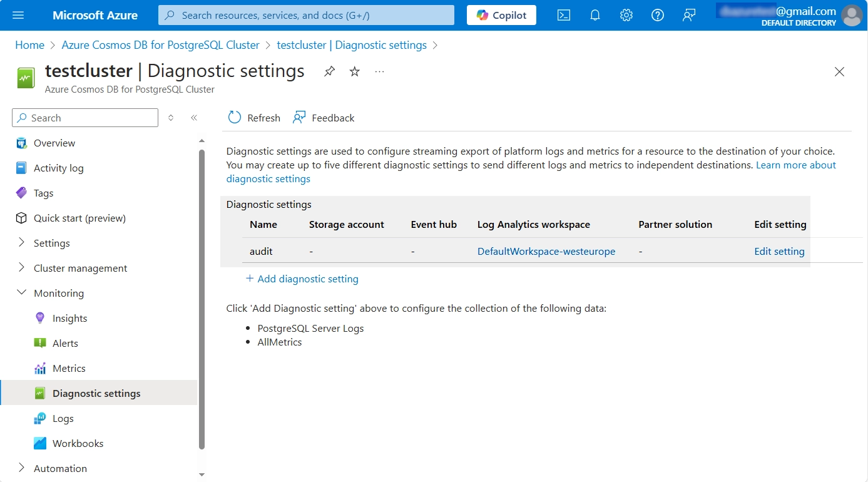Click the Storage account column header
The image size is (868, 482).
[x=347, y=224]
